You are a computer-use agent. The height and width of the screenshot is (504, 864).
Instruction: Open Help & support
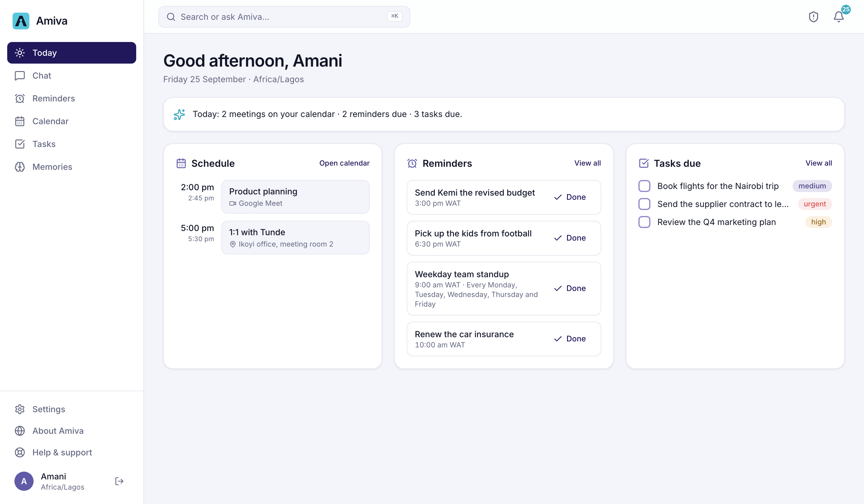(72, 452)
